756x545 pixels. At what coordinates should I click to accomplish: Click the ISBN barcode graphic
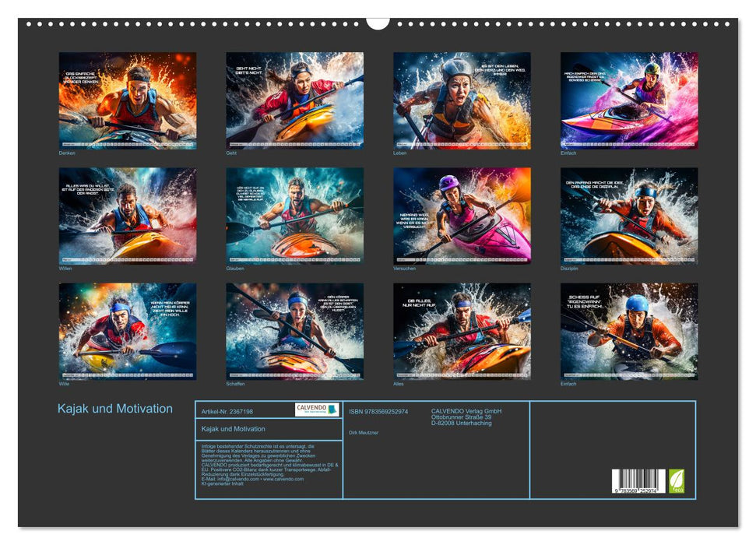pos(638,481)
